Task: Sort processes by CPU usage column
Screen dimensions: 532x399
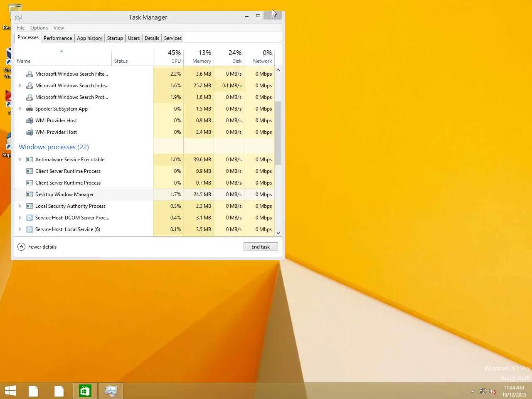Action: tap(168, 57)
